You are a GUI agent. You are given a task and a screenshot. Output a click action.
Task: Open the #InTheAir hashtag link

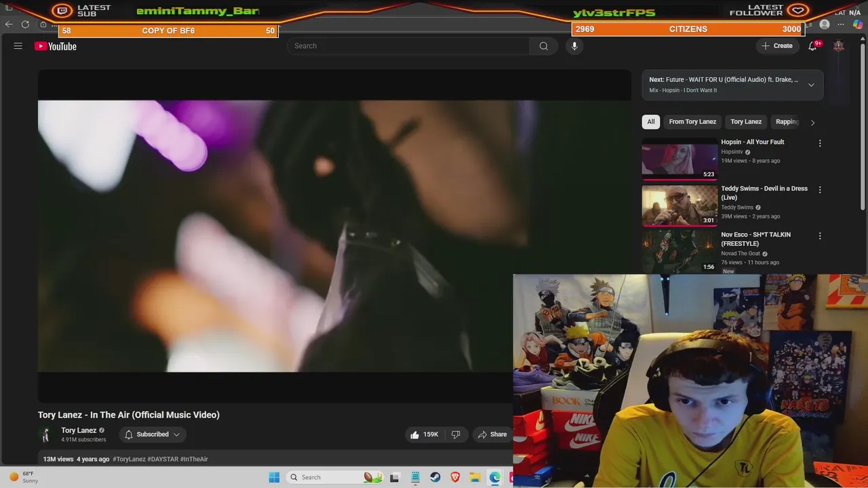pos(194,459)
